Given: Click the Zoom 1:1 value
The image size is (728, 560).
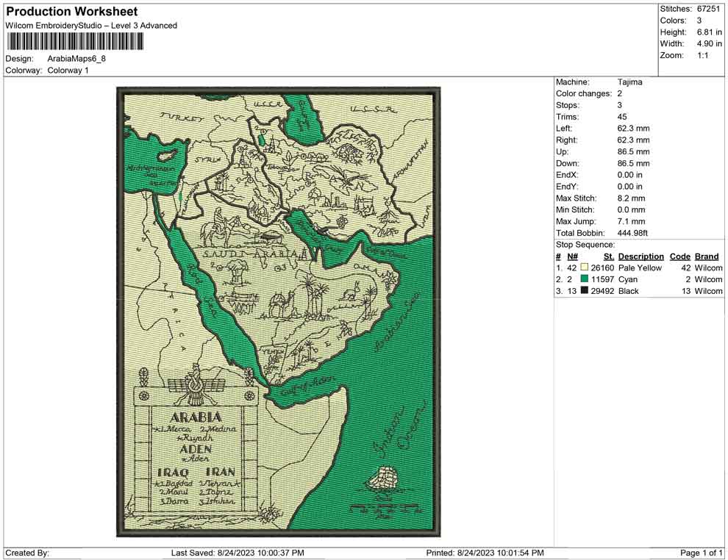Looking at the screenshot, I should [702, 56].
